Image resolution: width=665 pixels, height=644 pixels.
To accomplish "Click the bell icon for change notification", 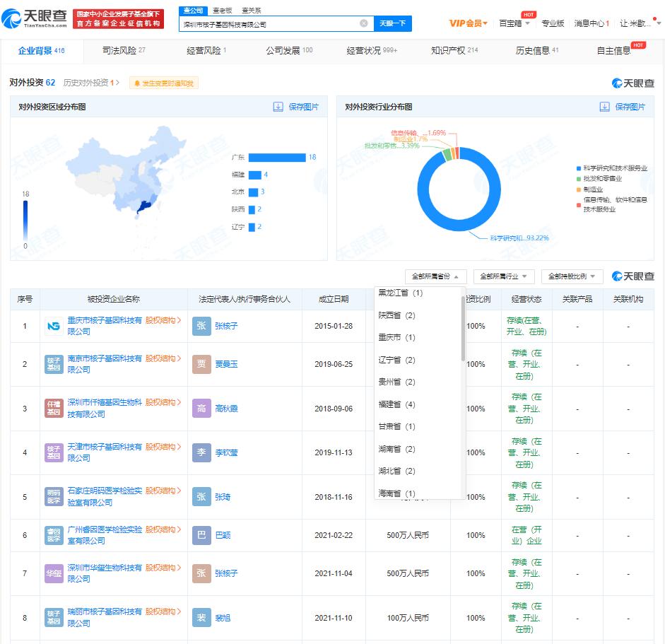I will pos(137,83).
